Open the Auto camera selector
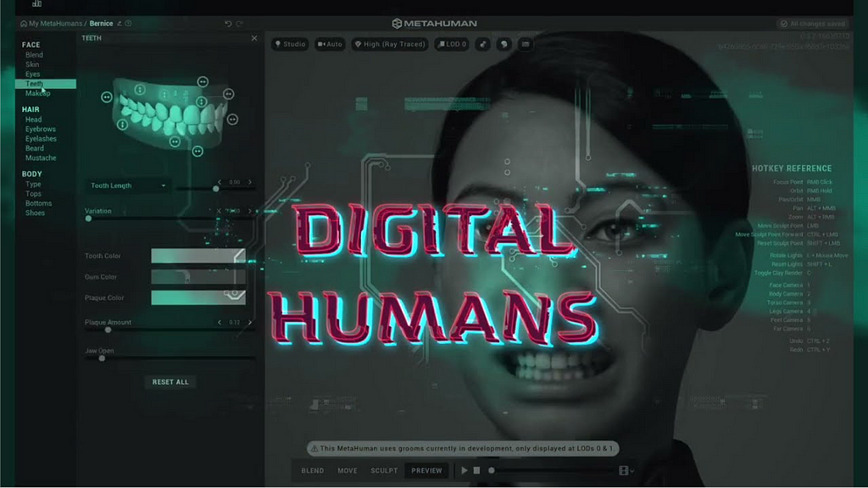The image size is (868, 488). [330, 44]
